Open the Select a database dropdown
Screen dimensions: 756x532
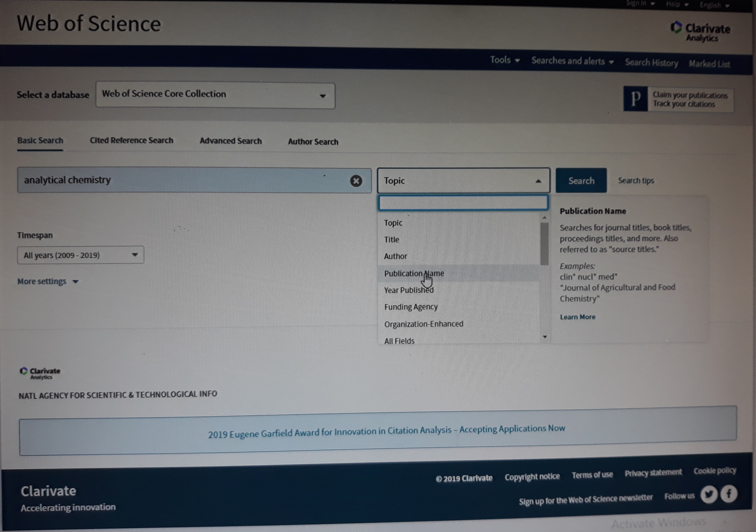pos(215,95)
